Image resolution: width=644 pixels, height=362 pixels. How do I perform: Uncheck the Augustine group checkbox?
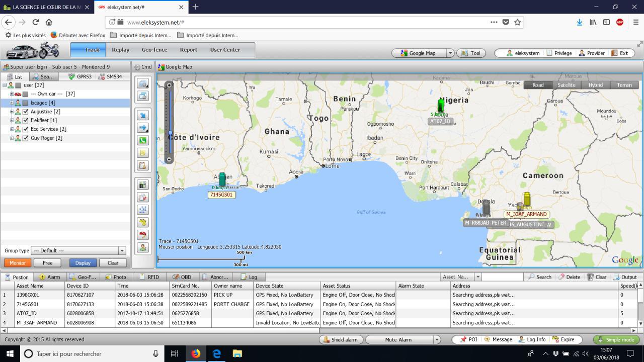click(x=26, y=112)
